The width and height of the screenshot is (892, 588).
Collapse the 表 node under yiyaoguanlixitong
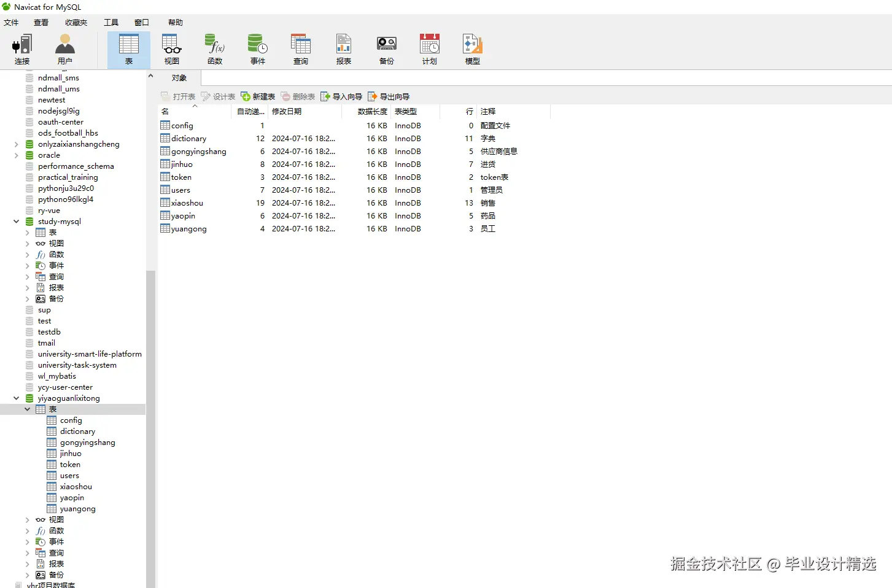coord(28,409)
